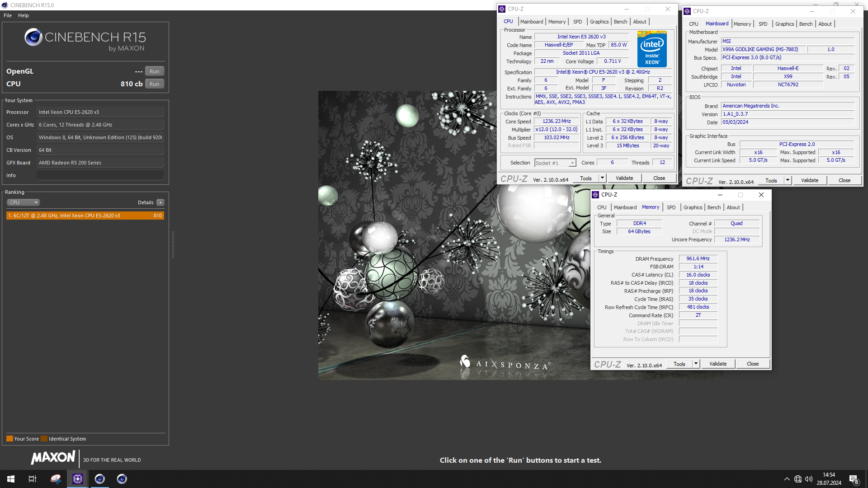868x488 pixels.
Task: Click CPU-Z app icon in Memory window title
Action: click(595, 195)
